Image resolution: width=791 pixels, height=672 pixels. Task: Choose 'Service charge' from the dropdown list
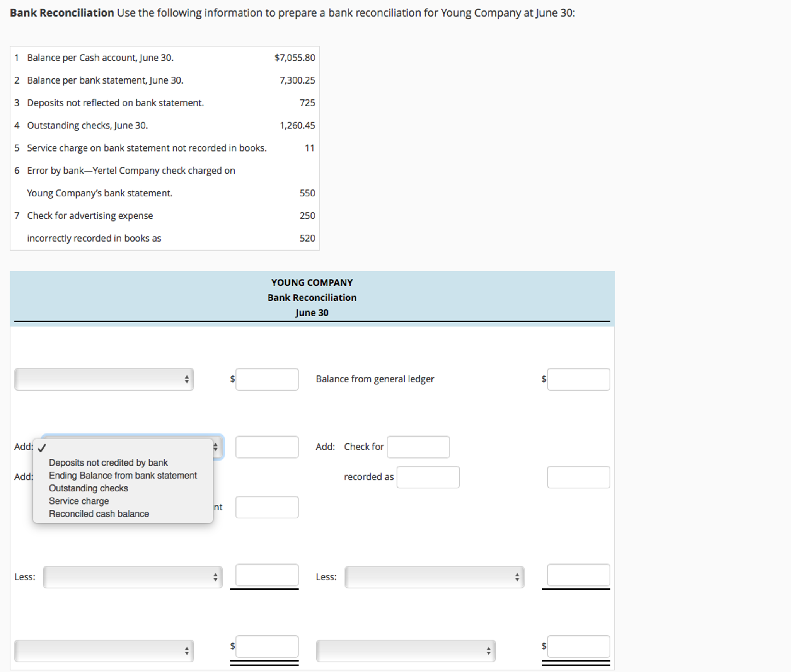[78, 501]
